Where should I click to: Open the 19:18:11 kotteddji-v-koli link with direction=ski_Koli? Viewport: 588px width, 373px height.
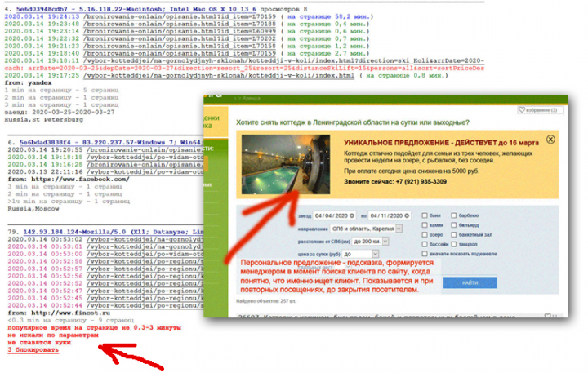284,60
